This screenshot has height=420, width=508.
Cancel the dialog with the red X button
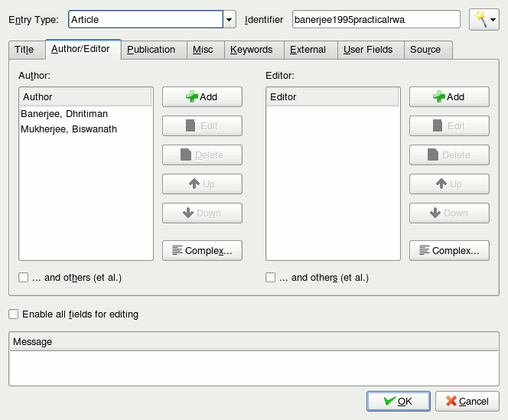point(467,401)
